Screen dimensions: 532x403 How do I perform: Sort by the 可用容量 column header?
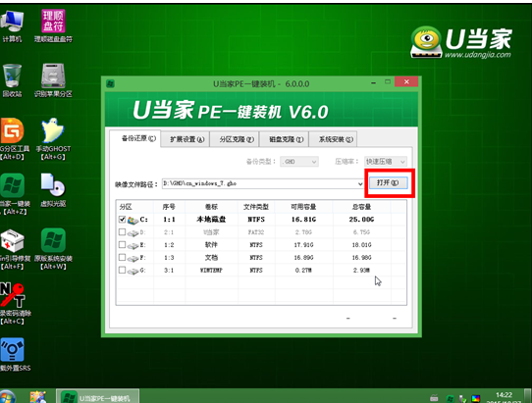[x=303, y=207]
